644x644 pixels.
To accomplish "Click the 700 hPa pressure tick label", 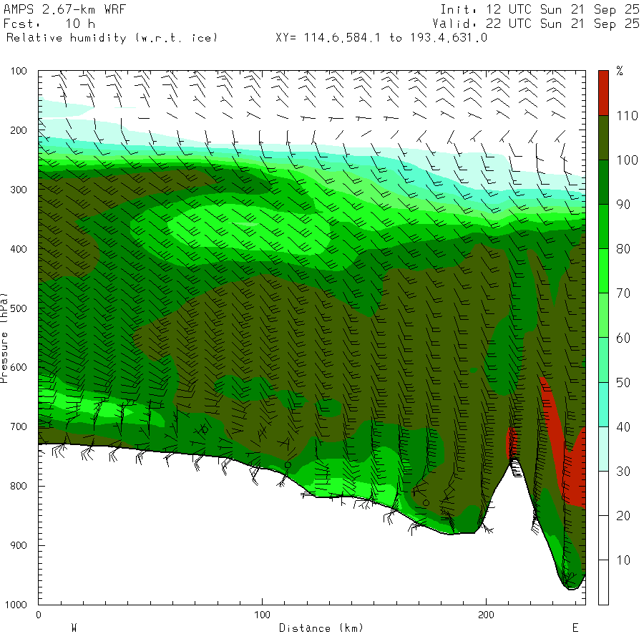I will [x=19, y=426].
